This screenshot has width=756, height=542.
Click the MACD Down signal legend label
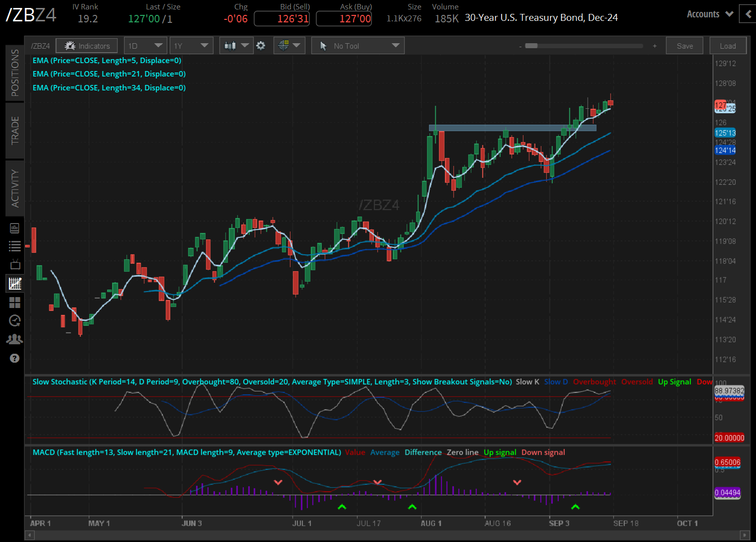543,453
